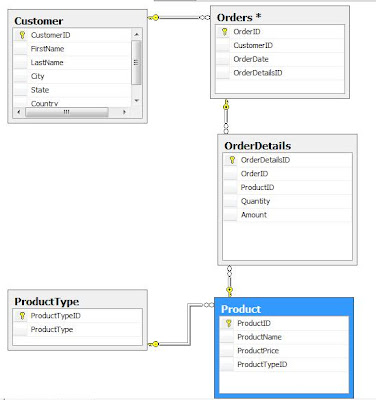The image size is (376, 400).
Task: Click the Customer table vertical scroll thumb
Action: coord(136,62)
